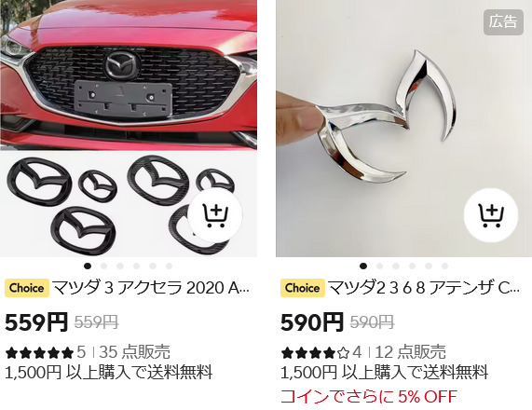The height and width of the screenshot is (410, 532).
Task: Click the five-star rating of the left product
Action: point(40,352)
